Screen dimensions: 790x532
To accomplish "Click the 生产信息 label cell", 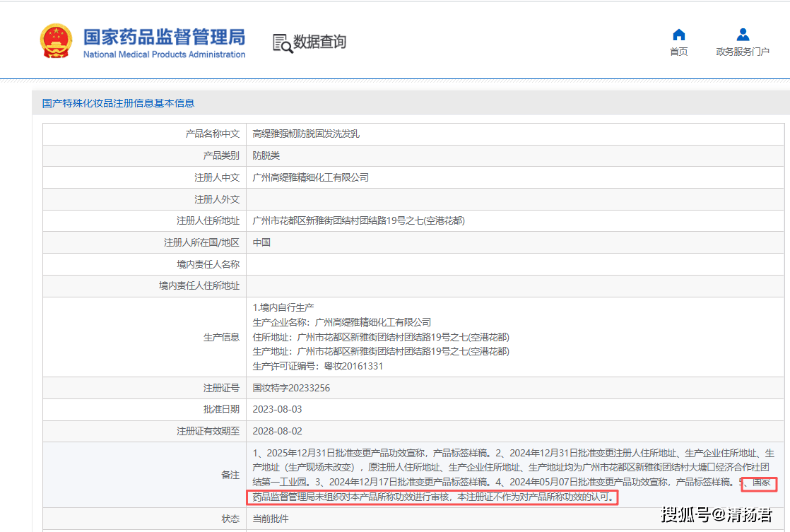I will (x=144, y=337).
